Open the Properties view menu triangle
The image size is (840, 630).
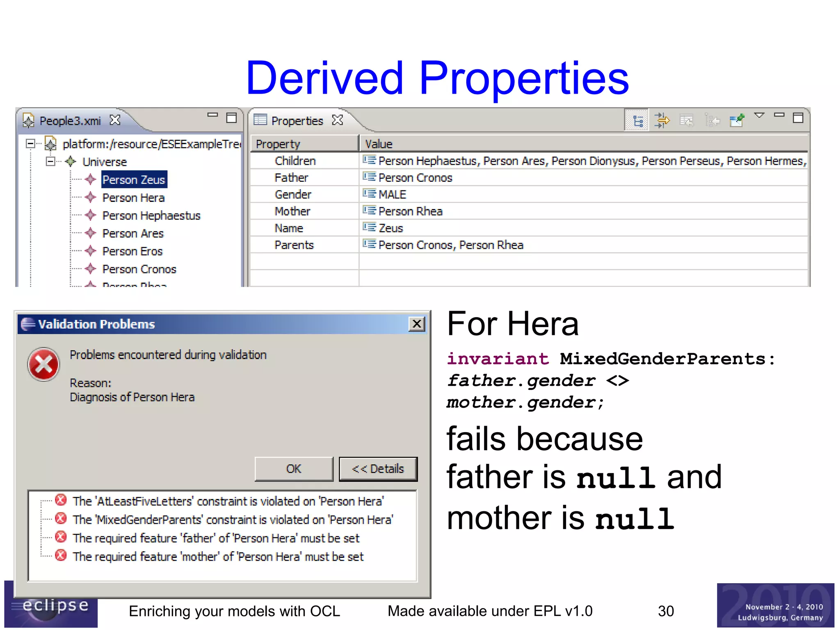point(759,115)
